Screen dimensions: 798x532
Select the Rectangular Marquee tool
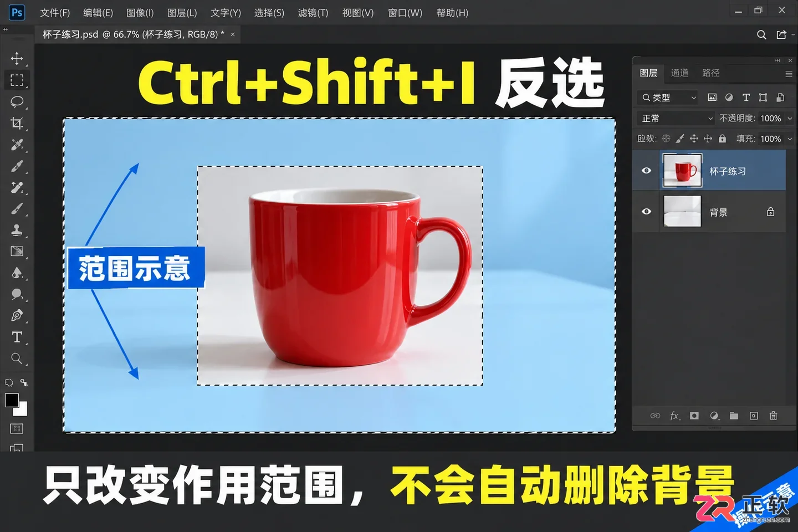(x=17, y=80)
